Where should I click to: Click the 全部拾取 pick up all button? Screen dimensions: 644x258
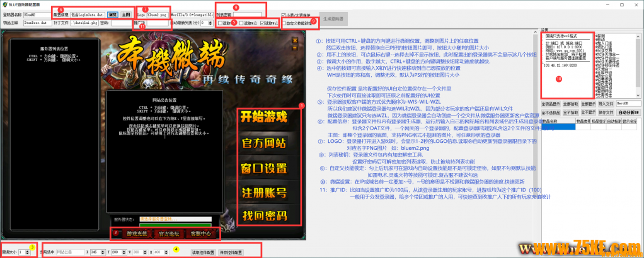click(x=570, y=104)
